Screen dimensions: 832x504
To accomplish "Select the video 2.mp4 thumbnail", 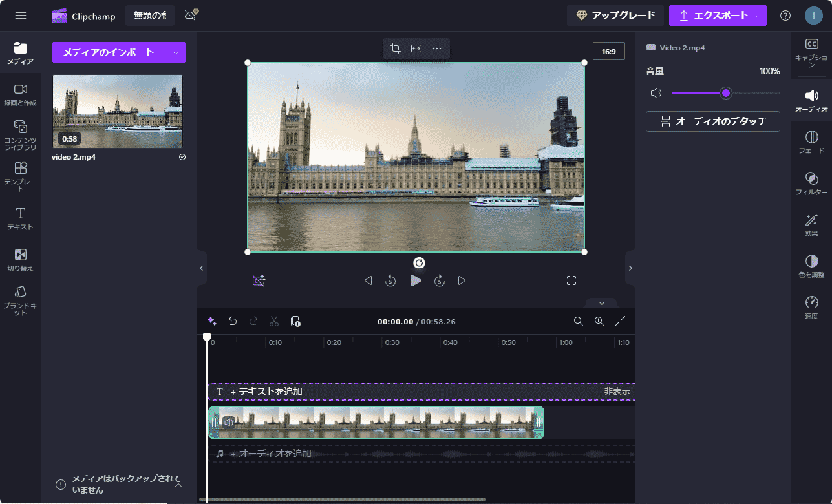I will 118,111.
